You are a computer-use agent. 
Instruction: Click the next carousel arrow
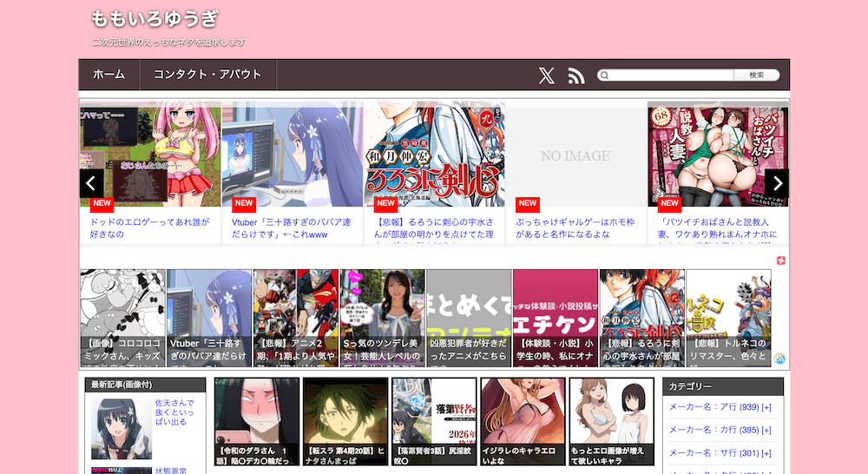click(x=777, y=183)
